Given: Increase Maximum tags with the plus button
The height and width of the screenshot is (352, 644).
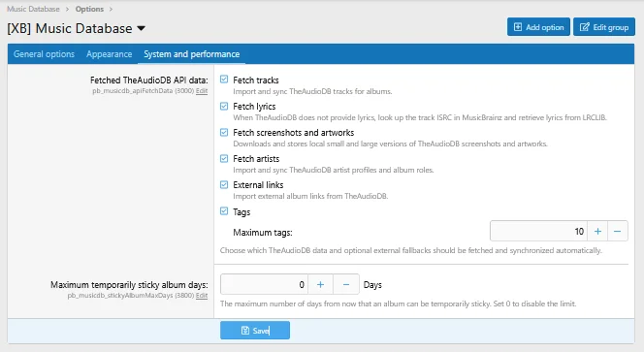Looking at the screenshot, I should tap(597, 231).
